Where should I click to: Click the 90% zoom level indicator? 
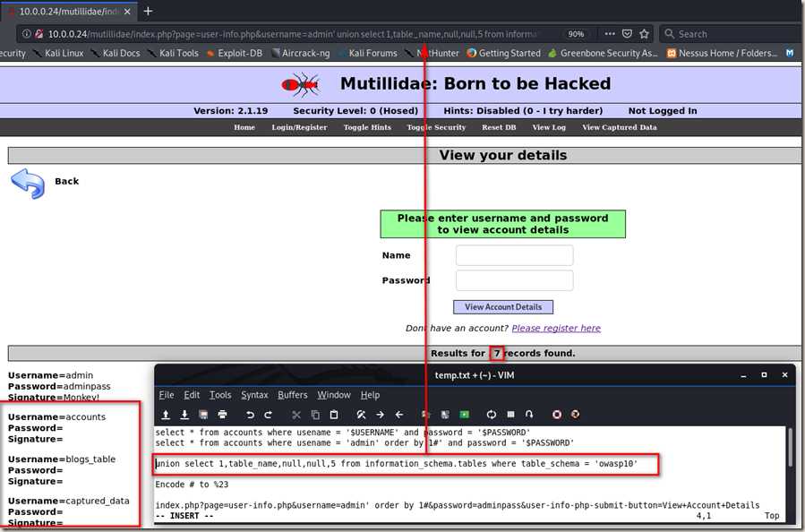point(576,34)
